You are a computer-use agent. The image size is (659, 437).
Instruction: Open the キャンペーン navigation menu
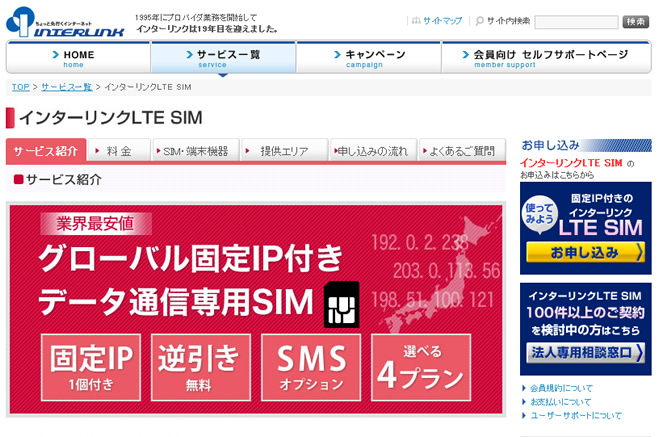click(369, 58)
